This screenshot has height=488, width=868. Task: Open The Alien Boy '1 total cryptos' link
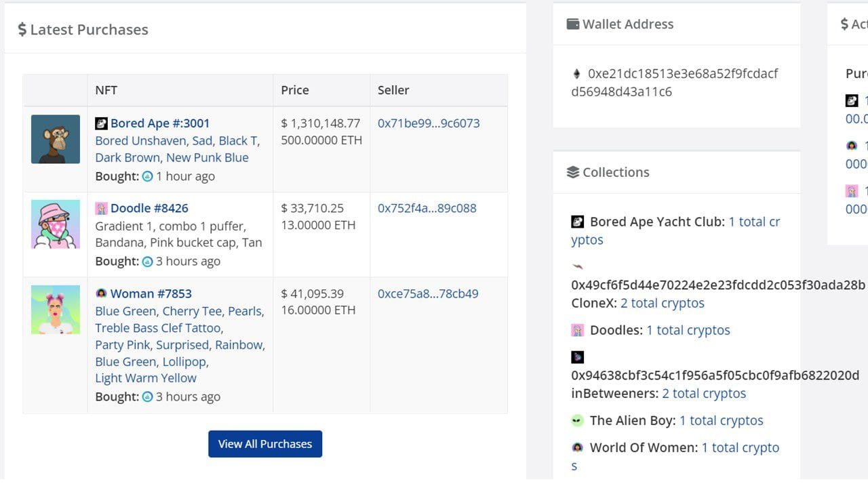click(x=721, y=420)
